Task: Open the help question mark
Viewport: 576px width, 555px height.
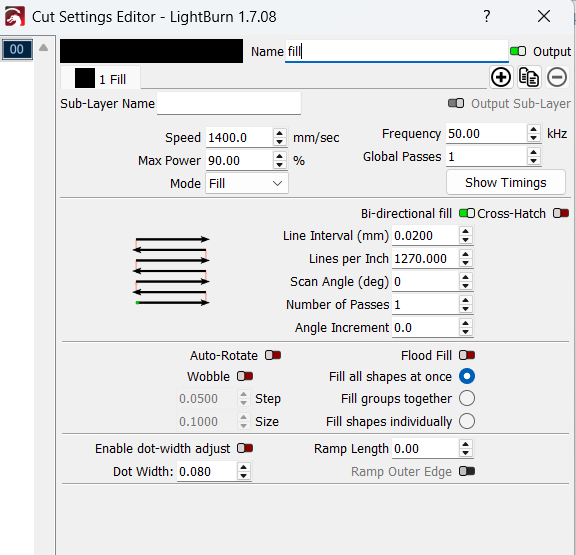Action: pos(486,17)
